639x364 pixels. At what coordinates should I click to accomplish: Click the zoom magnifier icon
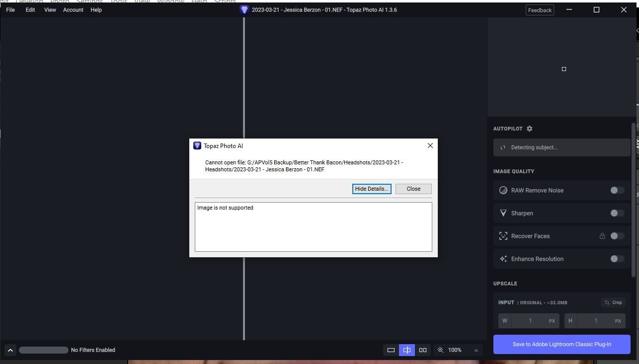440,350
